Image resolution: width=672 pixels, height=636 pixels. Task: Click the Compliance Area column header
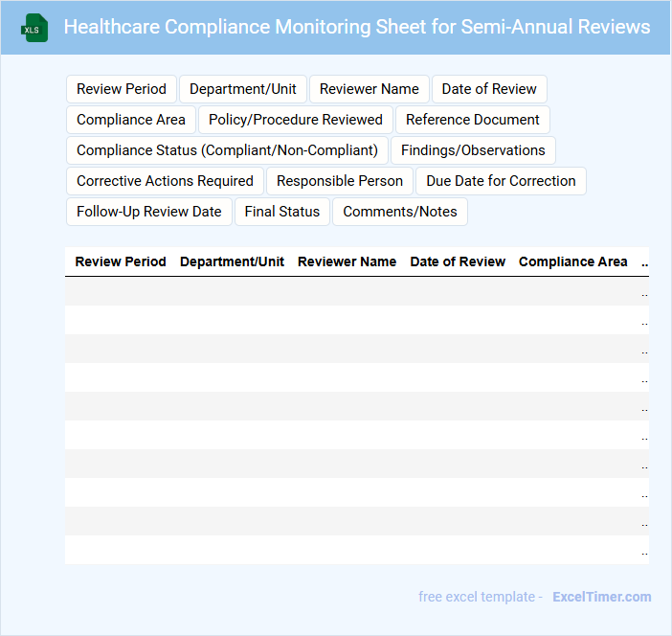(572, 261)
